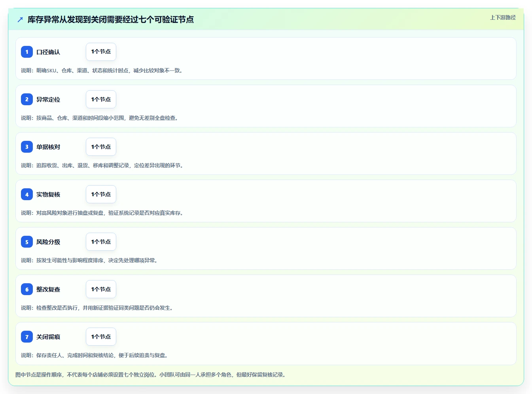Click the 1个节点 pill in 口径确认 row

pos(101,52)
